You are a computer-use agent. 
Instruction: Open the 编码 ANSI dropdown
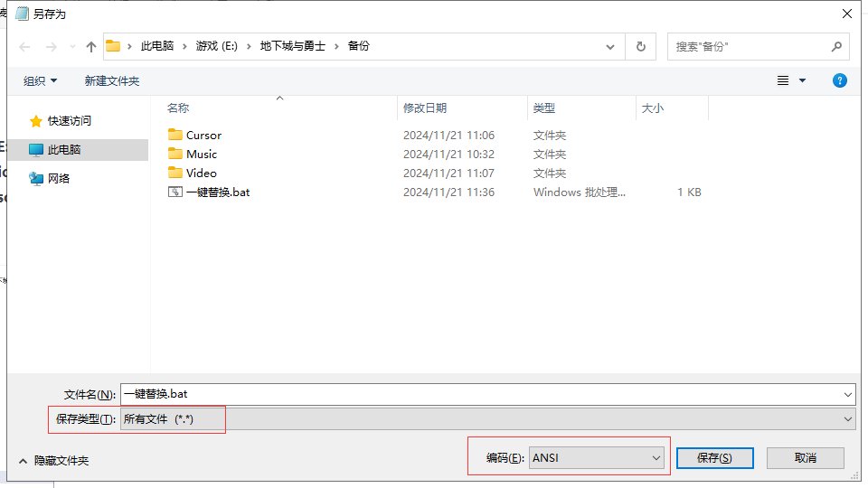pos(597,457)
